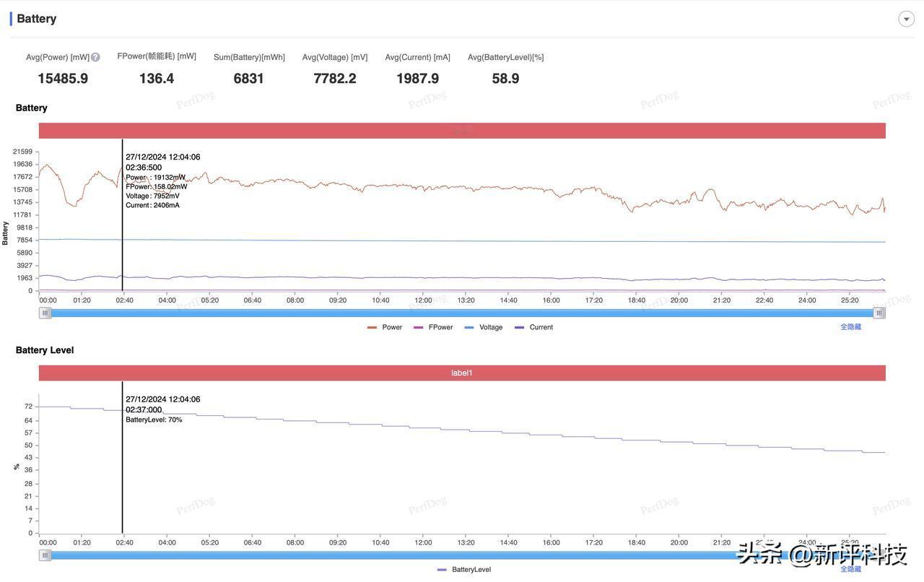Click the Avg(Power) [mW] header
Screen dimensions: 924x582
[58, 57]
